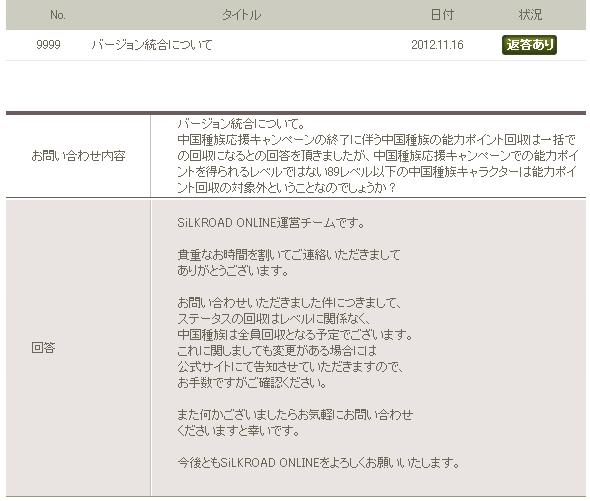Click the inquiry line バージョン統合について。
The image size is (590, 501).
241,124
